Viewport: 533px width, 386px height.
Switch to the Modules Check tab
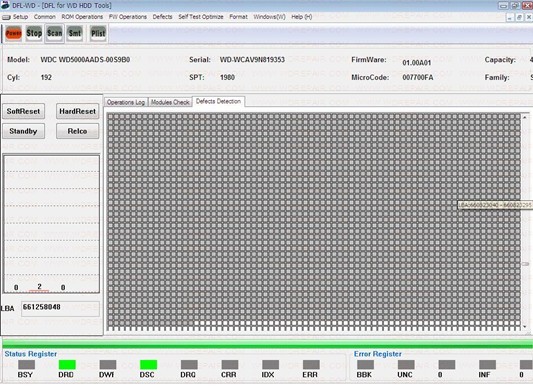(x=170, y=102)
